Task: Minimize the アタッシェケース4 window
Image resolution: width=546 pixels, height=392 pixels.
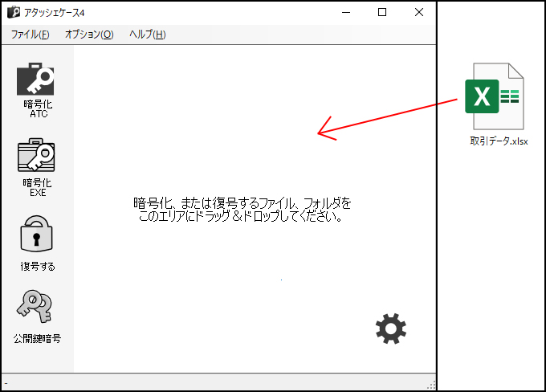Action: tap(345, 12)
